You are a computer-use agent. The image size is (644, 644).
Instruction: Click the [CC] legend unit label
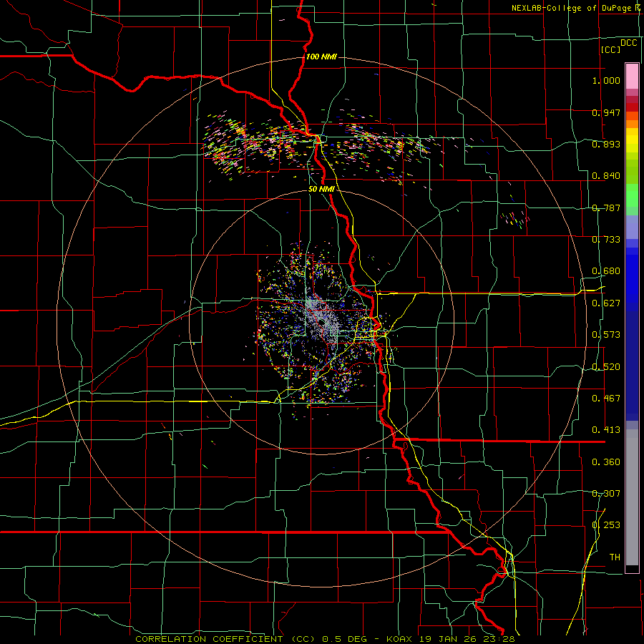point(610,49)
